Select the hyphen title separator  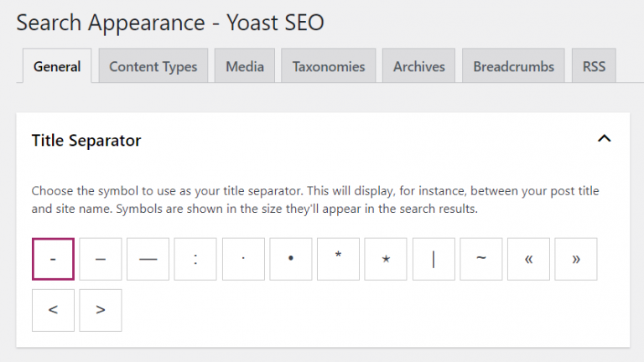[53, 259]
